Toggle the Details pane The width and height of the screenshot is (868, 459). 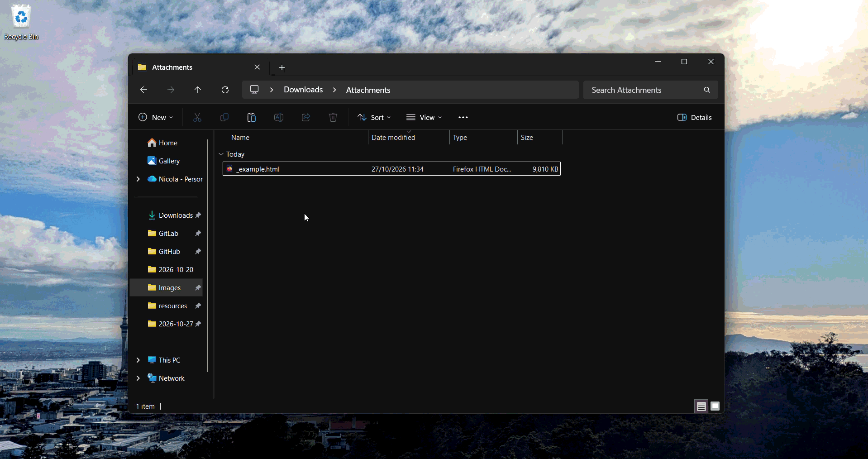[x=695, y=117]
